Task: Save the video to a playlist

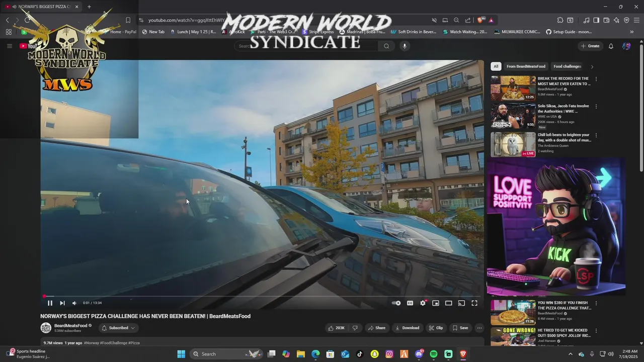Action: 460,328
